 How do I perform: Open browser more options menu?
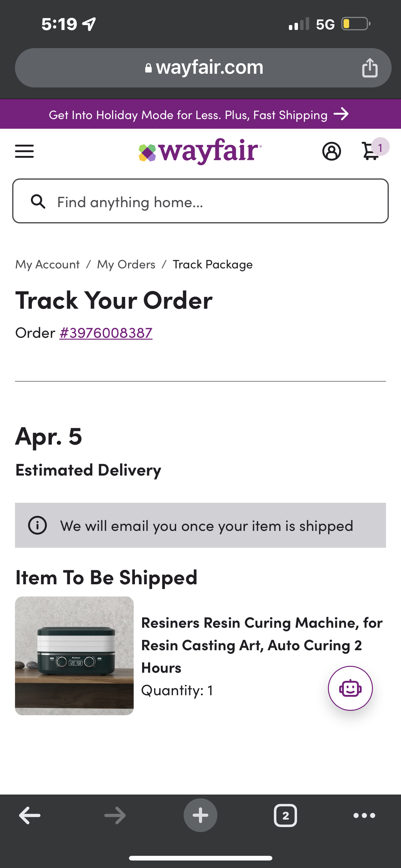pyautogui.click(x=364, y=816)
